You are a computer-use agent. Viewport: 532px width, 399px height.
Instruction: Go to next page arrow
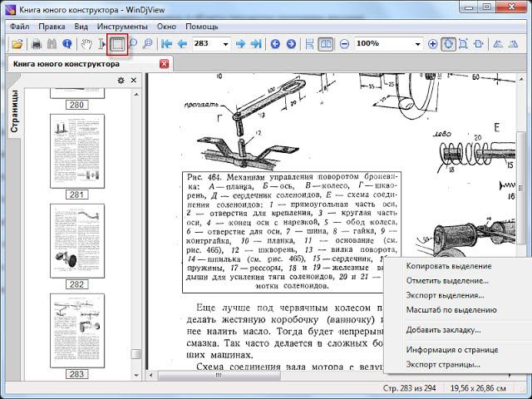click(x=240, y=44)
